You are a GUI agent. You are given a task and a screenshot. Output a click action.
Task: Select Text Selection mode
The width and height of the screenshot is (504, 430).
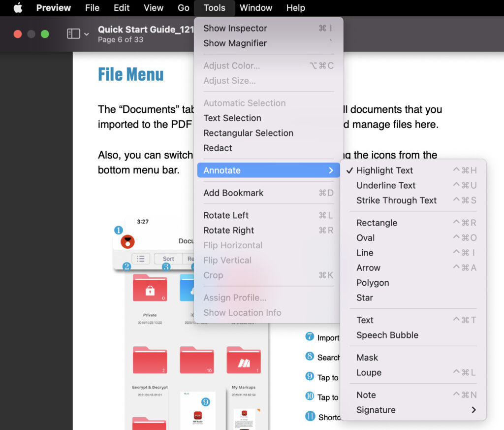pos(268,118)
